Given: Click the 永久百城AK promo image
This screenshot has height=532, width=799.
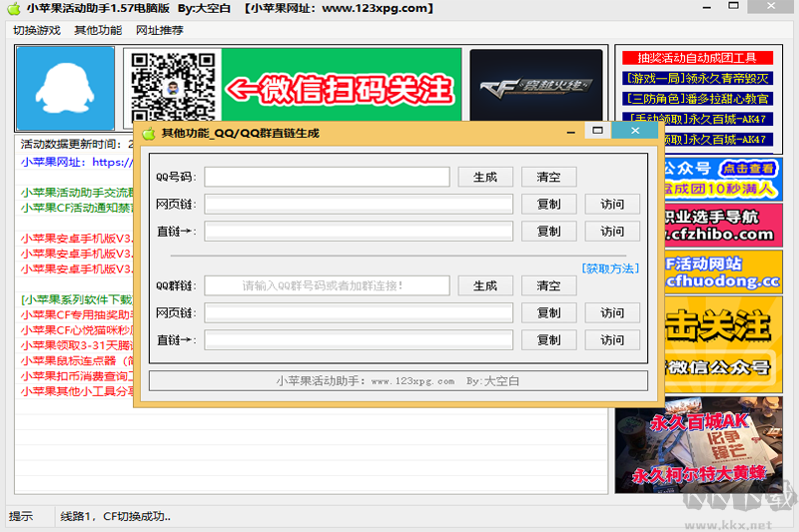Looking at the screenshot, I should click(698, 445).
